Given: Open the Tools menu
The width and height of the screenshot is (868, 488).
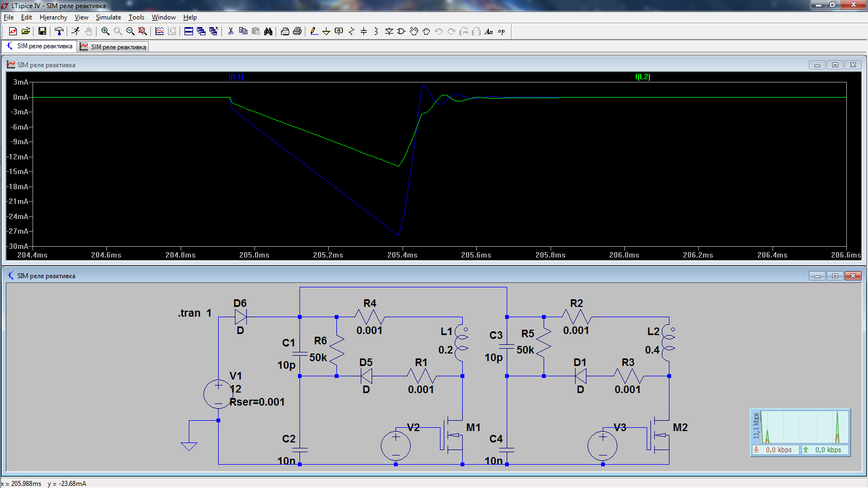Looking at the screenshot, I should pos(136,17).
